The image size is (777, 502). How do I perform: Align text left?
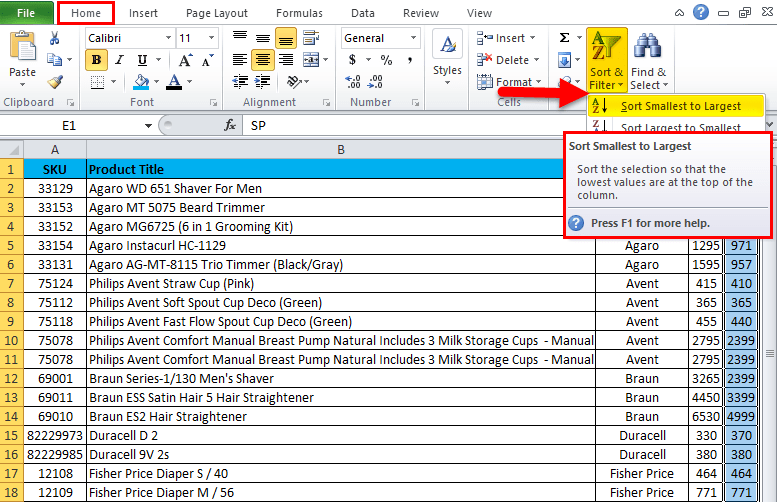click(x=240, y=60)
